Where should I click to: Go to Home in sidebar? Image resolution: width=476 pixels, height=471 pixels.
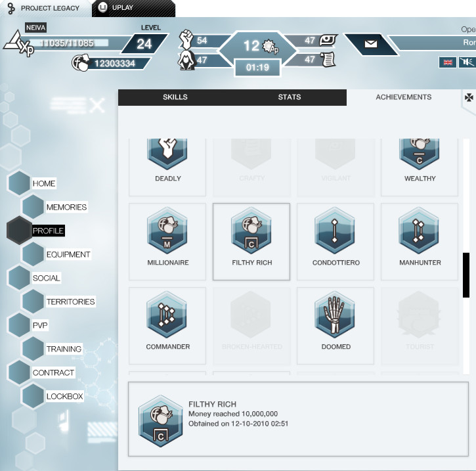44,183
